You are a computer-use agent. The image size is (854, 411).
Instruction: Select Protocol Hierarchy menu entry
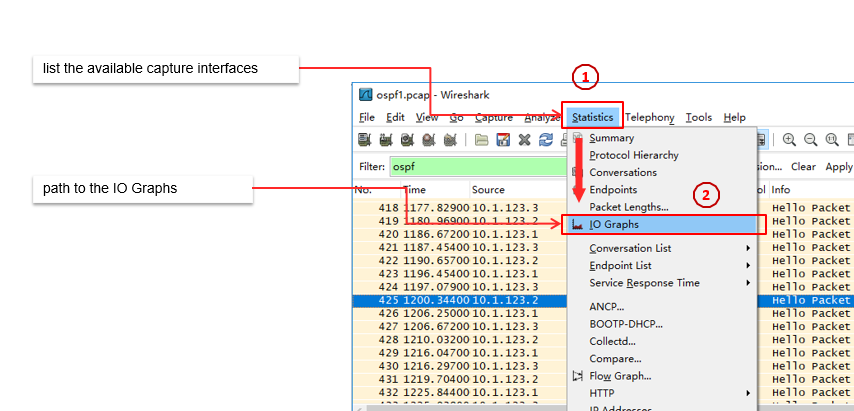[x=662, y=155]
